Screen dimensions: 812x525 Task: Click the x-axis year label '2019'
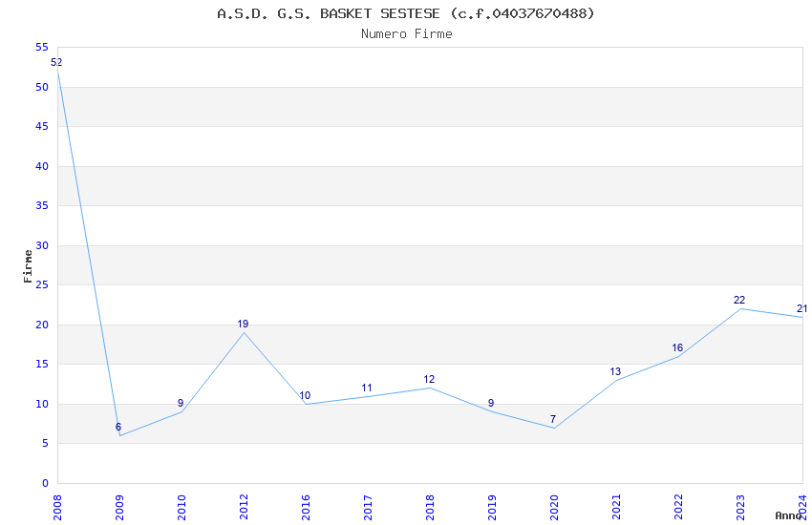(492, 507)
